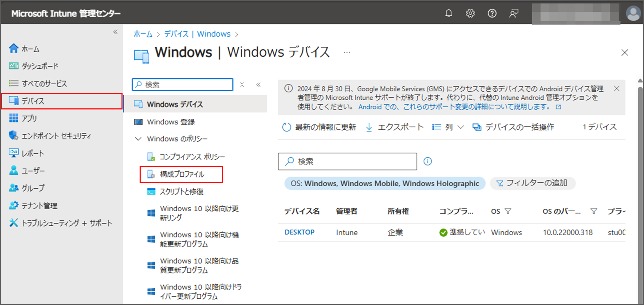
Task: Dismiss the Android support notice banner
Action: (x=616, y=89)
